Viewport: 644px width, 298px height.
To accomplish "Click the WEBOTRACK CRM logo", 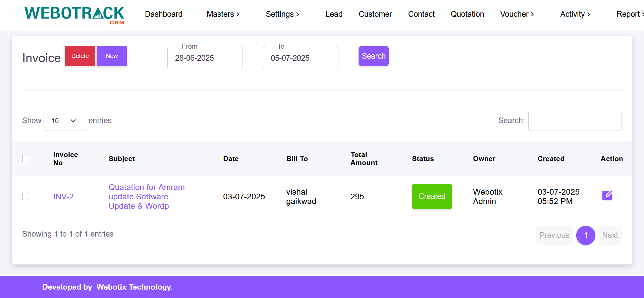I will click(74, 15).
